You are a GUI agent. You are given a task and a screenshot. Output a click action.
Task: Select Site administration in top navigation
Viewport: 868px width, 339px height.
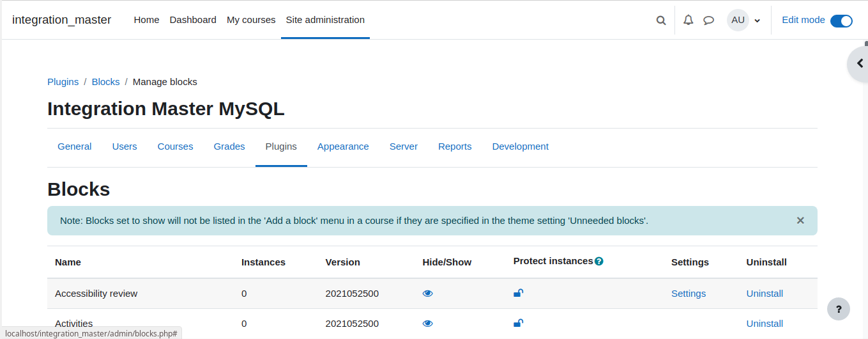[x=325, y=20]
